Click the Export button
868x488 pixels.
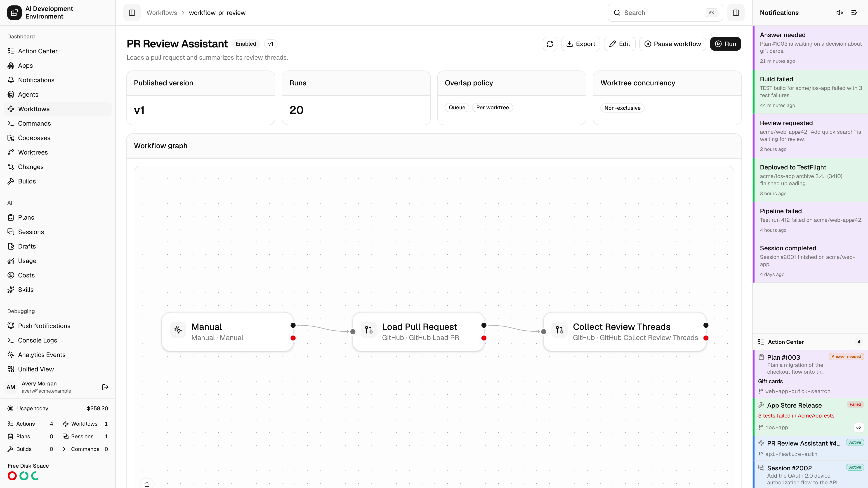[x=580, y=44]
